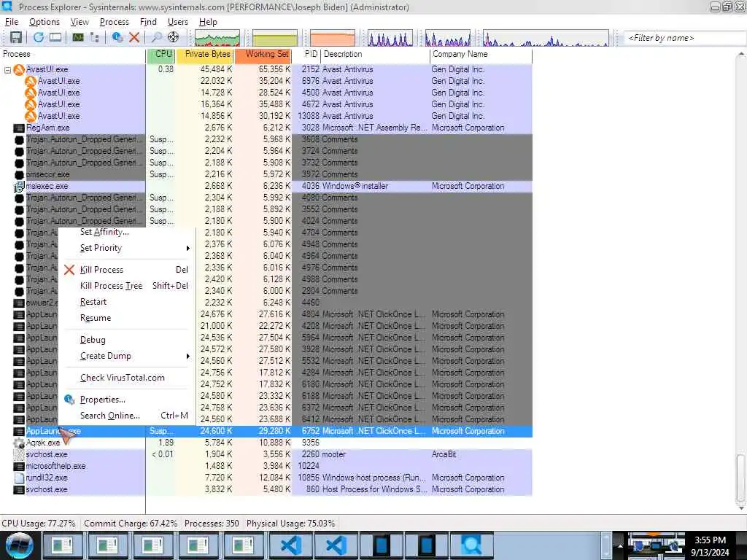Click the crosshair Find Window's Process icon

[174, 37]
